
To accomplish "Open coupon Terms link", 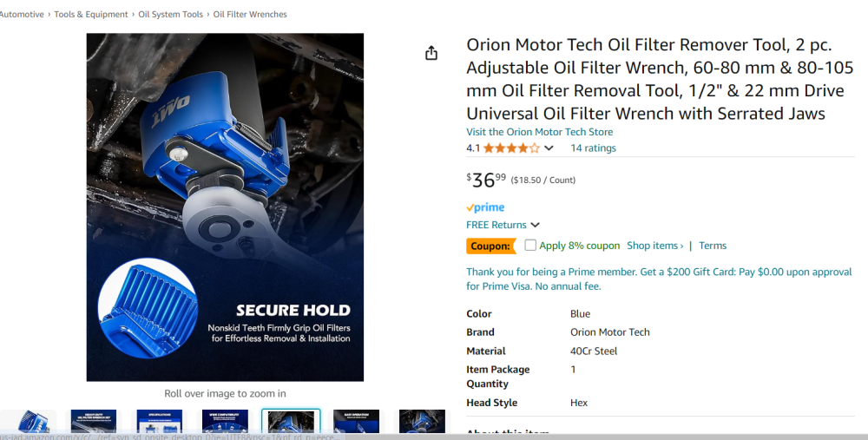I will click(x=713, y=246).
